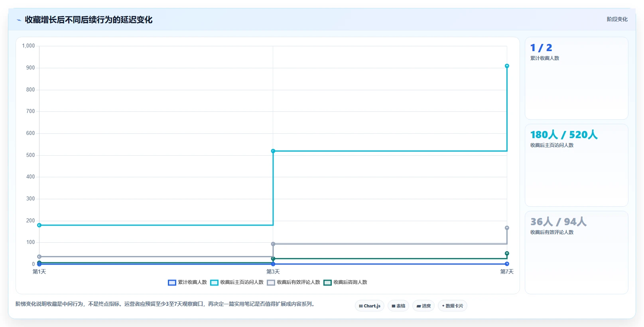This screenshot has height=327, width=644.
Task: Click the cyan data point at 第1天
Action: coord(39,225)
